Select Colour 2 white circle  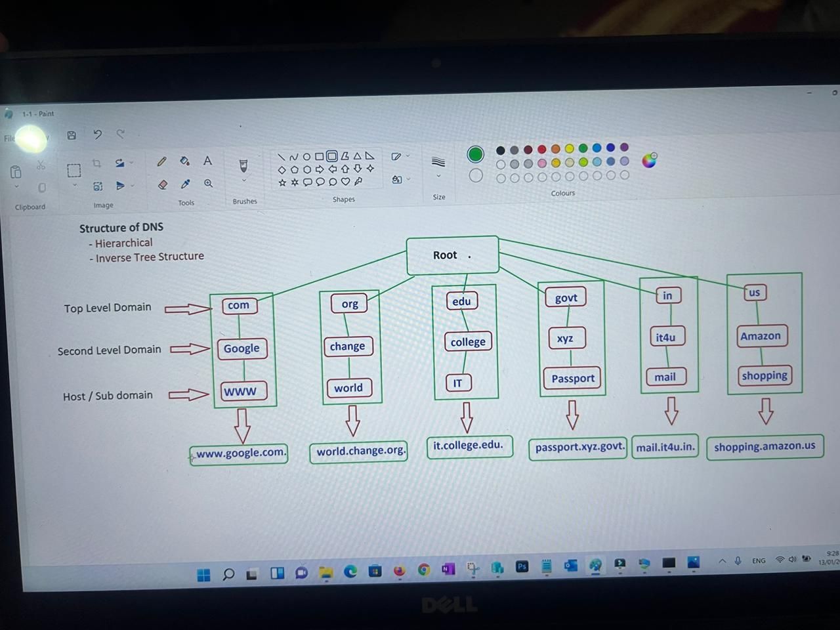click(476, 175)
